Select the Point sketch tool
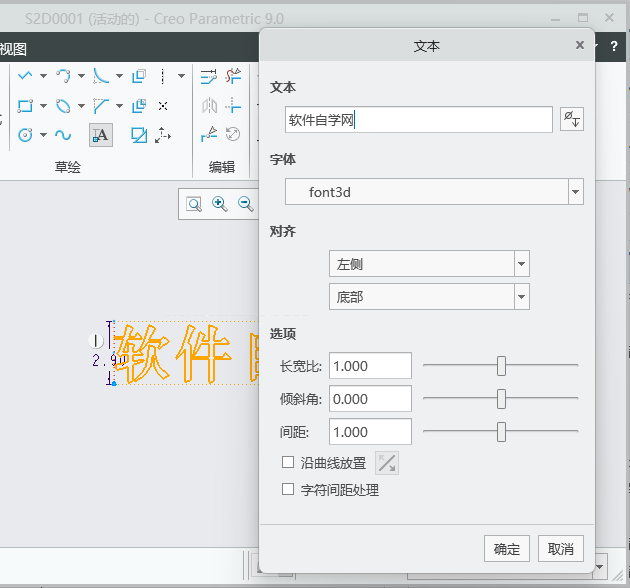 (x=163, y=106)
